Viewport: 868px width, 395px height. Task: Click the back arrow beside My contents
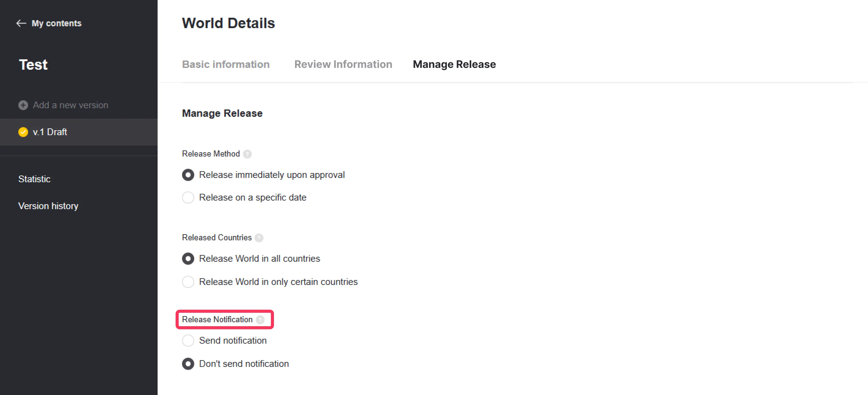tap(21, 23)
